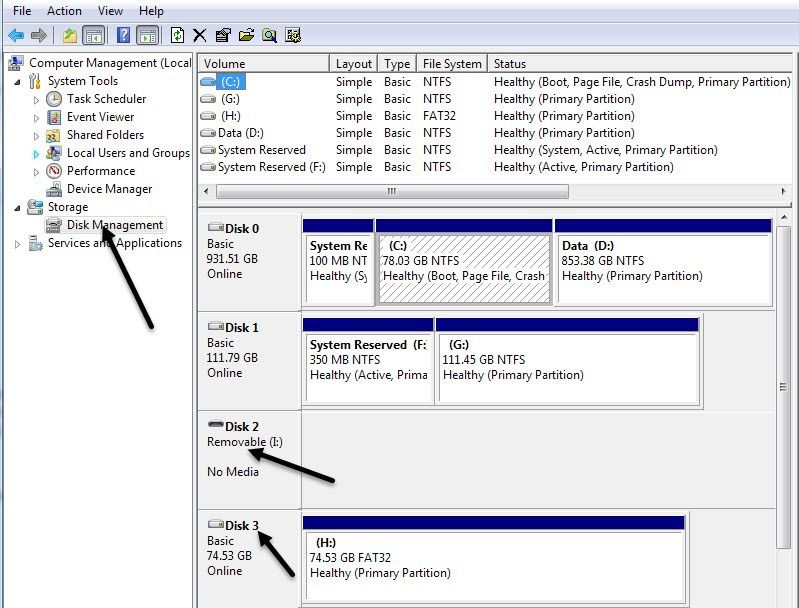799x608 pixels.
Task: Toggle the Show/Hide Action Pane button
Action: point(147,36)
